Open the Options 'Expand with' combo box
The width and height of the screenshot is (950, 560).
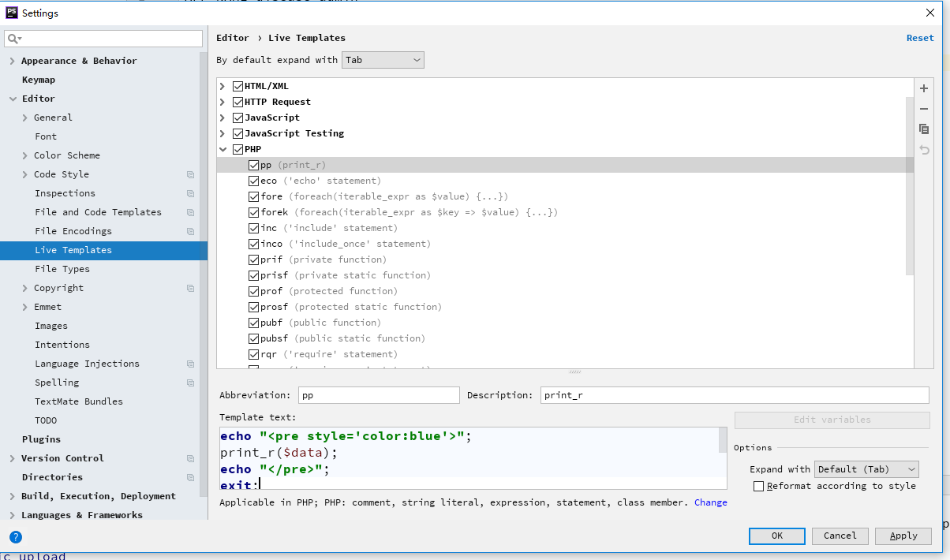(x=866, y=469)
